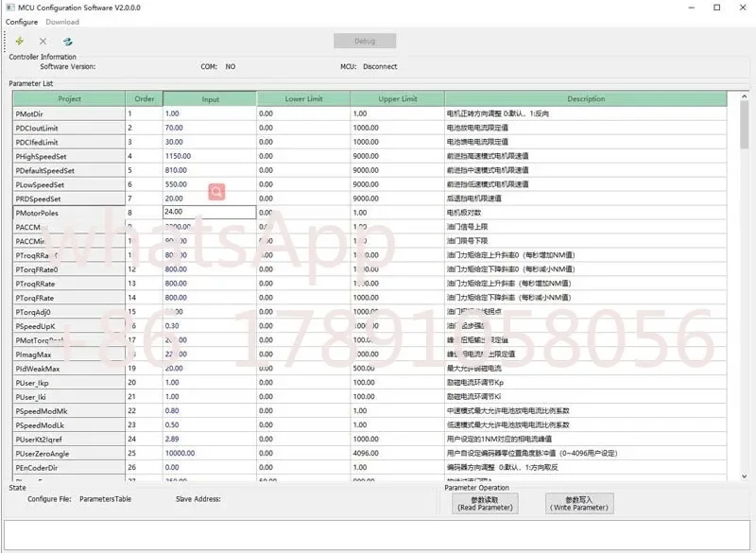Click the PSpeedModLk input value 0.50
The width and height of the screenshot is (756, 553).
(172, 424)
